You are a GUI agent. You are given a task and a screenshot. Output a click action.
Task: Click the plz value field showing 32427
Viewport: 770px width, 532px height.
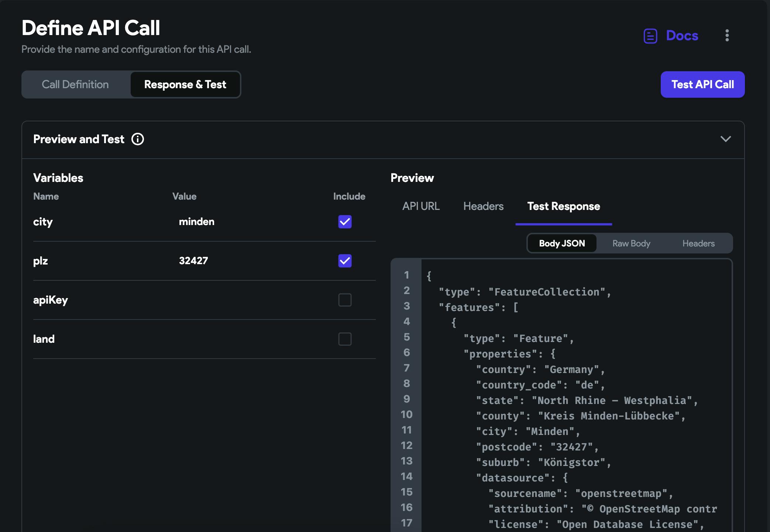193,261
